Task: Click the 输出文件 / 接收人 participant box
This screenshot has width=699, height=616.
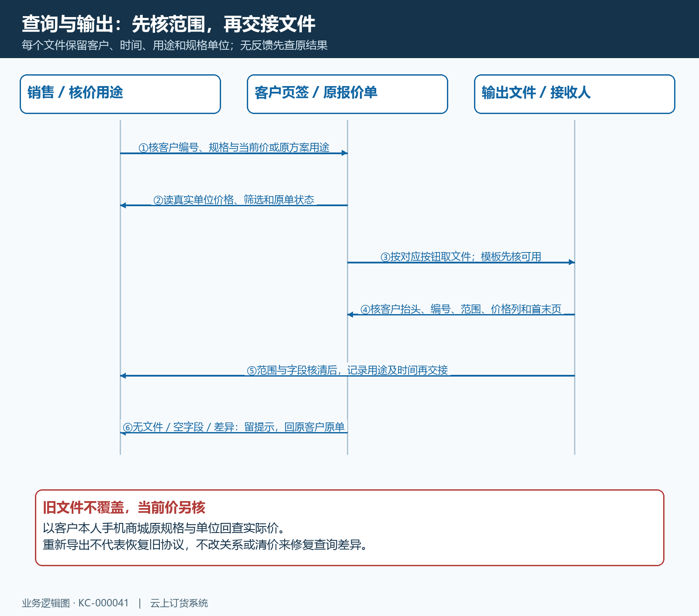Action: pos(574,94)
